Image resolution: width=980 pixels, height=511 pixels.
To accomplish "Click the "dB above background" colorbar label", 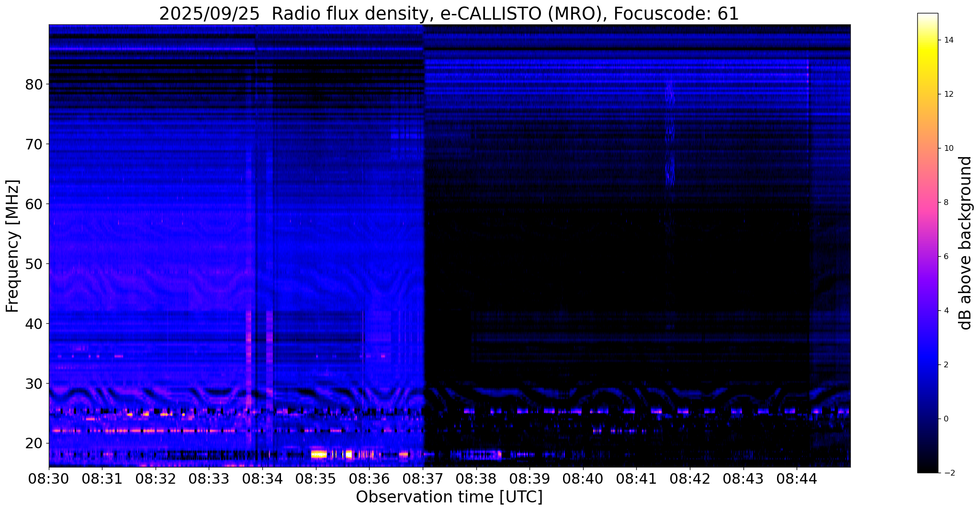I will pyautogui.click(x=966, y=243).
